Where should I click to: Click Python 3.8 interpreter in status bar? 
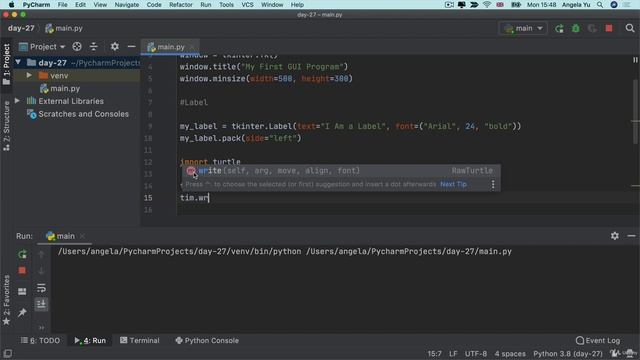[568, 354]
